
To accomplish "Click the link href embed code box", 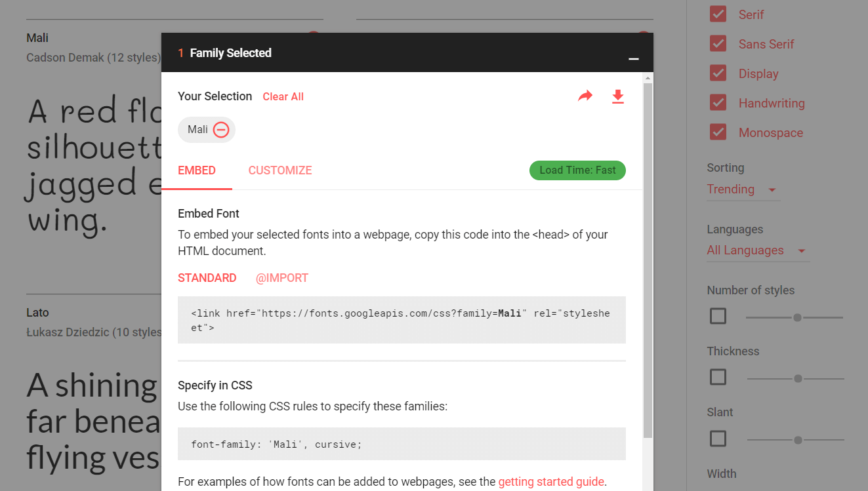I will (x=402, y=320).
